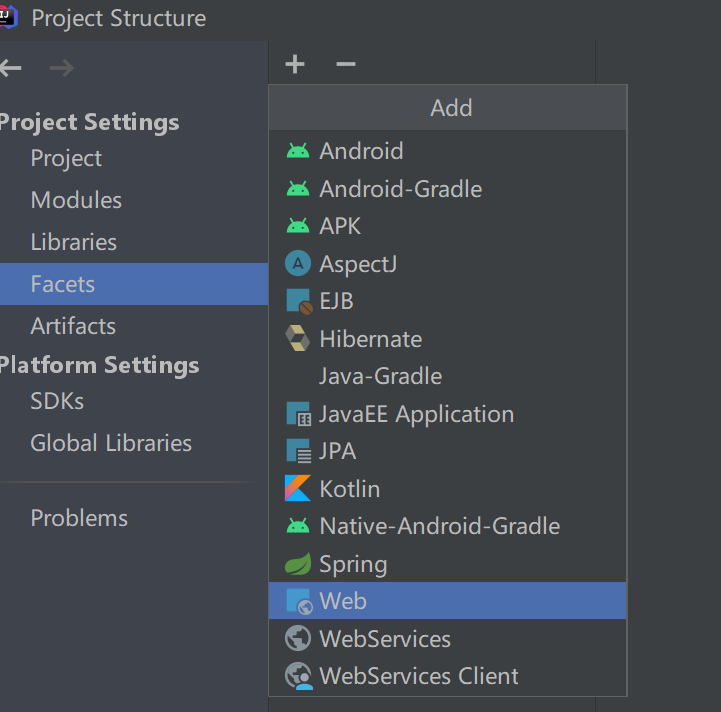Click the plus Add facet button
Screen dimensions: 721x712
pos(294,65)
